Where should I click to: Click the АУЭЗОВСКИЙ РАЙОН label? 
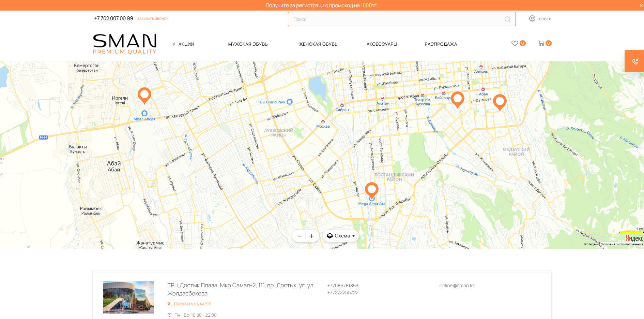(x=279, y=133)
